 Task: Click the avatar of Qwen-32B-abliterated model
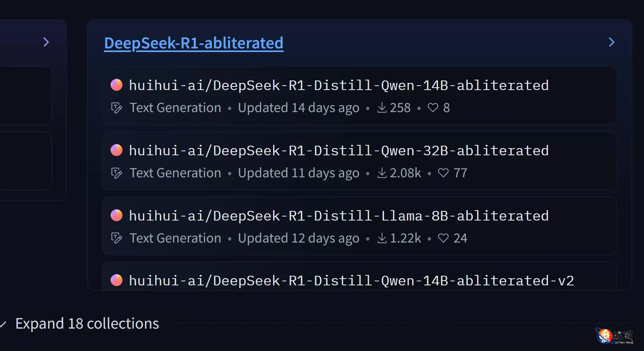117,150
